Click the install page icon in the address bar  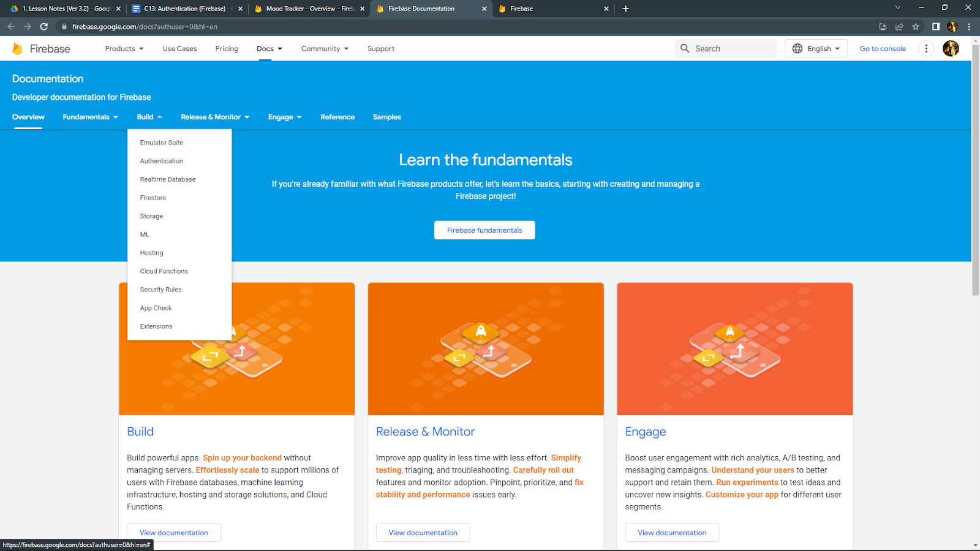[883, 26]
